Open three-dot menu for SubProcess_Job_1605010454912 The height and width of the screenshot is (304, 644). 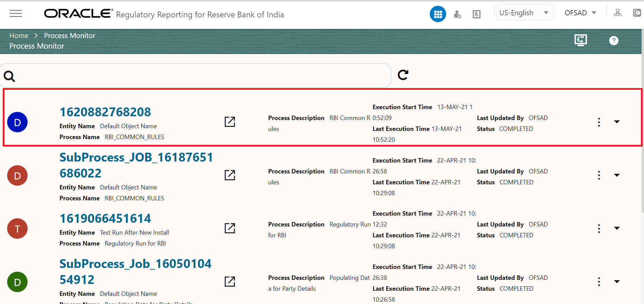pos(599,282)
